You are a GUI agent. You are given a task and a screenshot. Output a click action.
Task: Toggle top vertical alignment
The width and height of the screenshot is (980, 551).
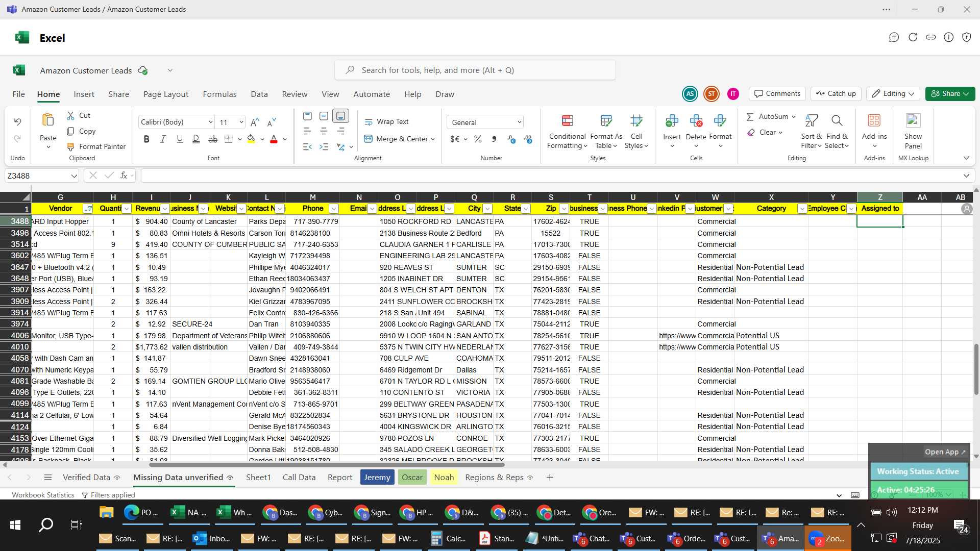point(307,116)
